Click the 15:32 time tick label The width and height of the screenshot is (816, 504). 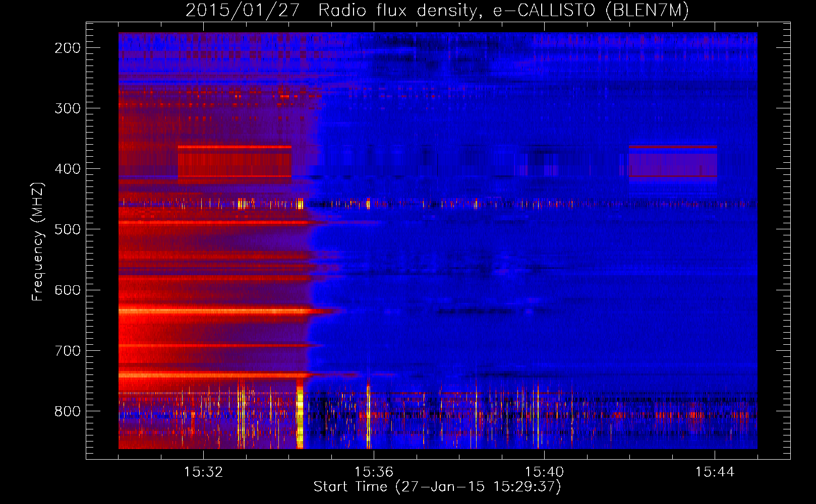pos(203,472)
